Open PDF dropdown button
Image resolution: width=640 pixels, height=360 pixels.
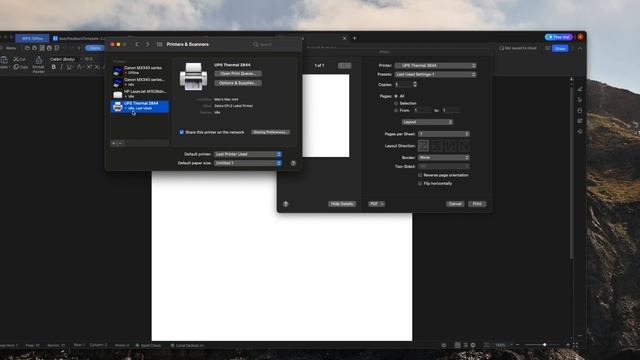(376, 204)
